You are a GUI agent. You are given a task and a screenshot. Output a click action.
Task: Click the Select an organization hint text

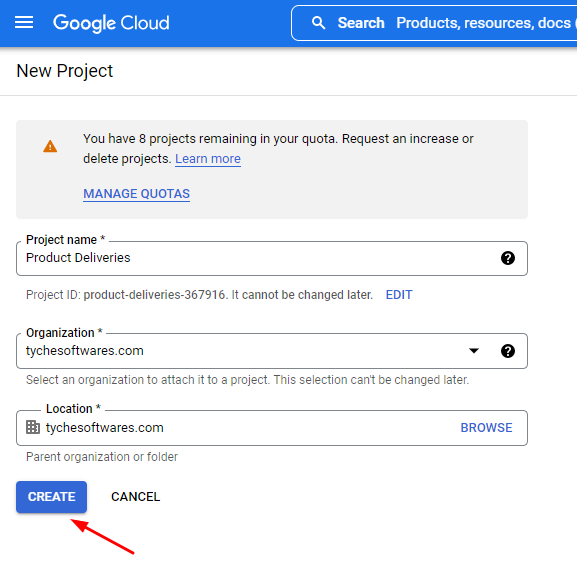tap(247, 380)
